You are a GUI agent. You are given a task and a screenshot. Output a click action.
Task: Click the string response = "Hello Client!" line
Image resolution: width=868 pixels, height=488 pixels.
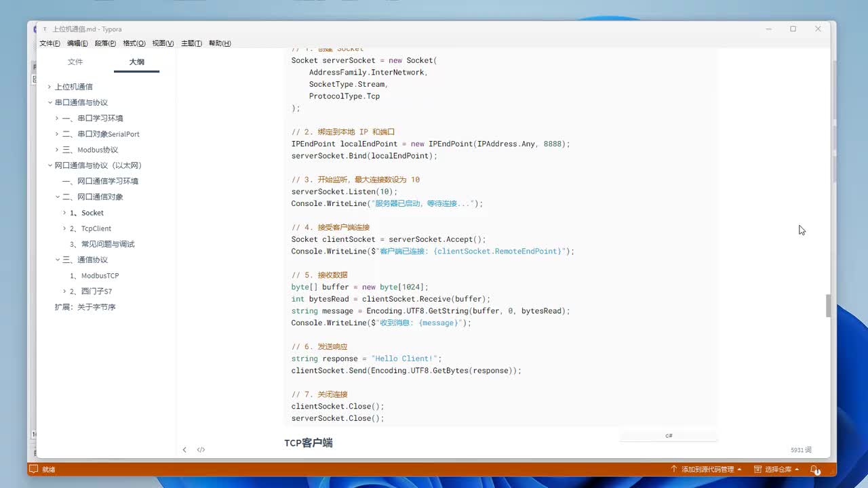367,359
